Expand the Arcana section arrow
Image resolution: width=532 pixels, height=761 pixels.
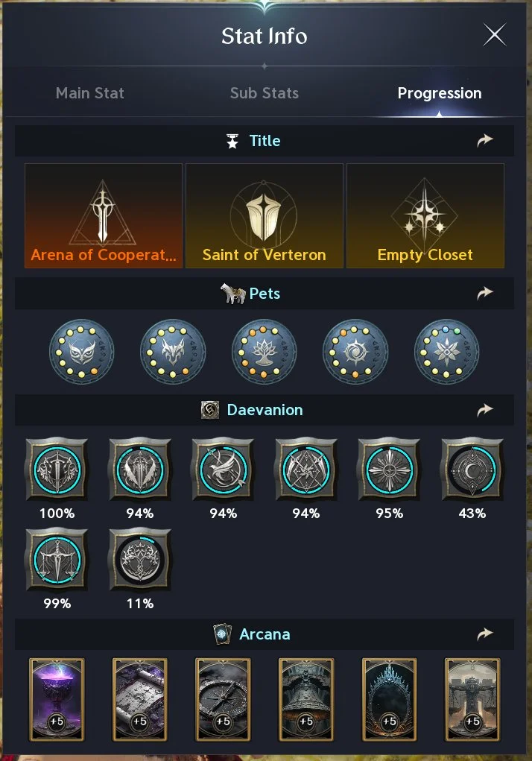point(485,634)
